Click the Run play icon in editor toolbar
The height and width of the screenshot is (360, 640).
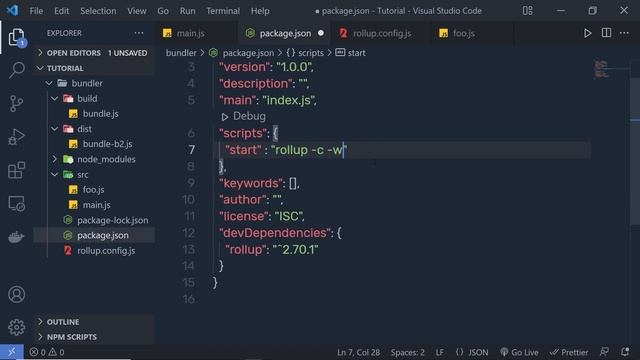(587, 33)
